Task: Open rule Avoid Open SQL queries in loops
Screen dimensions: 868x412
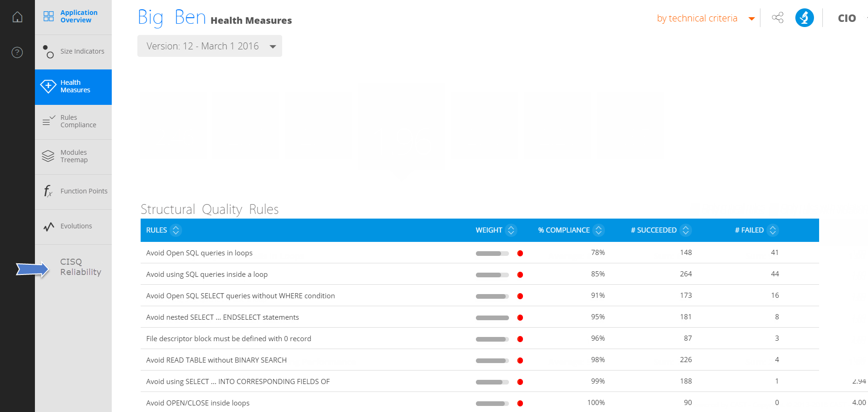Action: [x=199, y=253]
